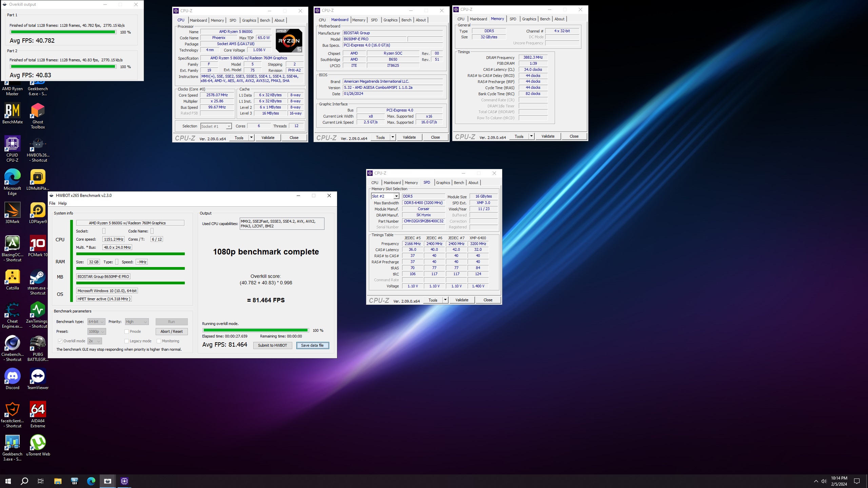This screenshot has width=868, height=488.
Task: Open Socket #1 selection dropdown
Action: (x=216, y=126)
